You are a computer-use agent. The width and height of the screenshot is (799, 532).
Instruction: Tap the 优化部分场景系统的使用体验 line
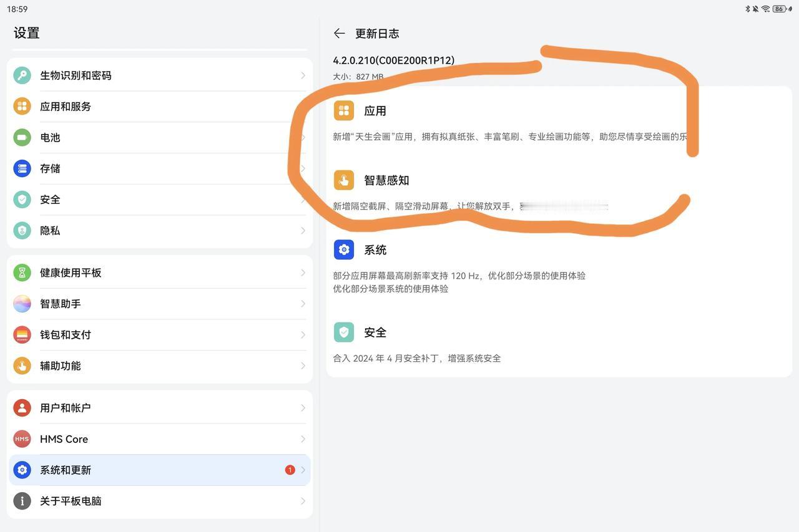click(x=391, y=289)
